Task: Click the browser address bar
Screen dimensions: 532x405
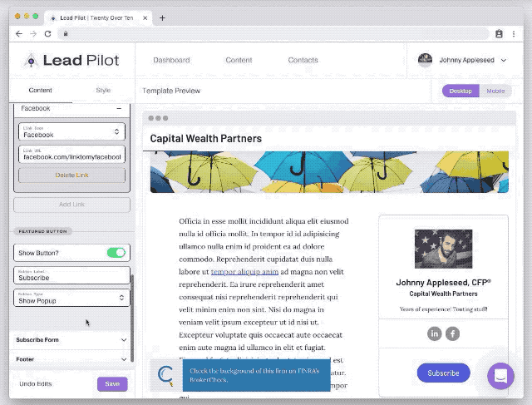Action: pyautogui.click(x=273, y=33)
